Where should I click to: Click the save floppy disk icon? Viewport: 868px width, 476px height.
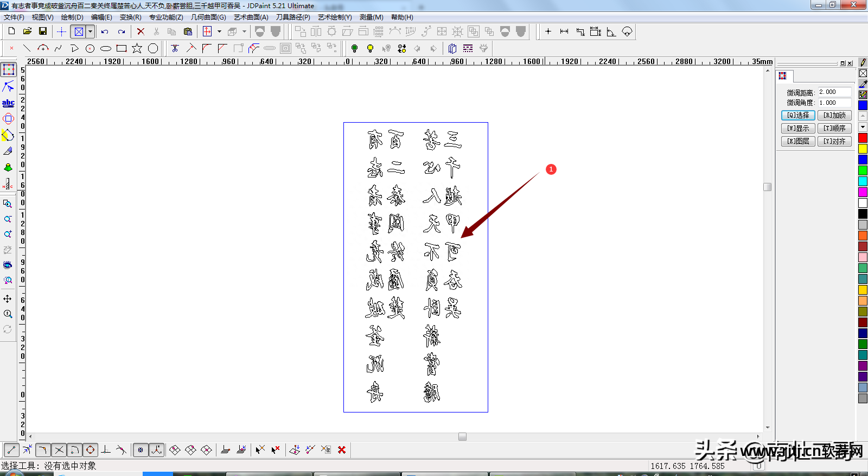click(43, 31)
